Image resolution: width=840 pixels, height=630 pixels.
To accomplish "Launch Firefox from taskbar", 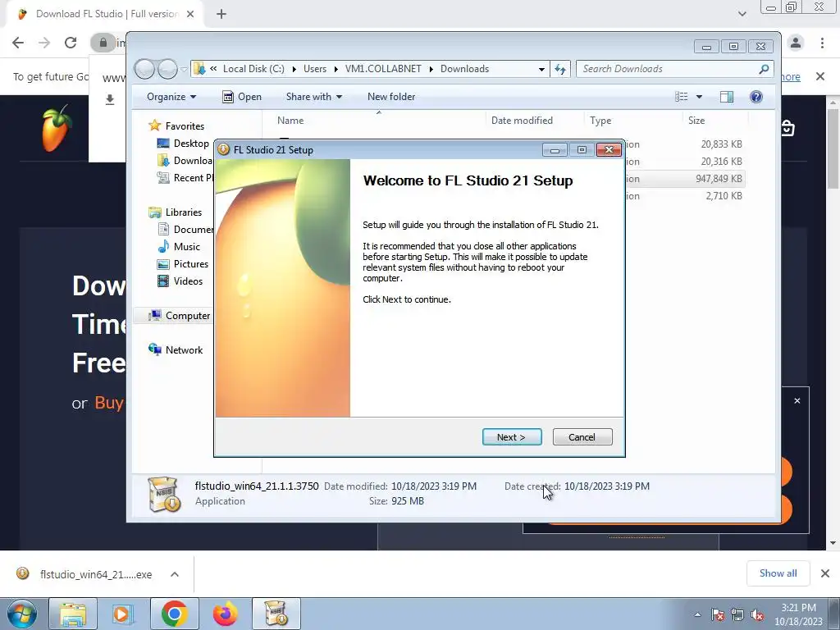I will tap(225, 614).
